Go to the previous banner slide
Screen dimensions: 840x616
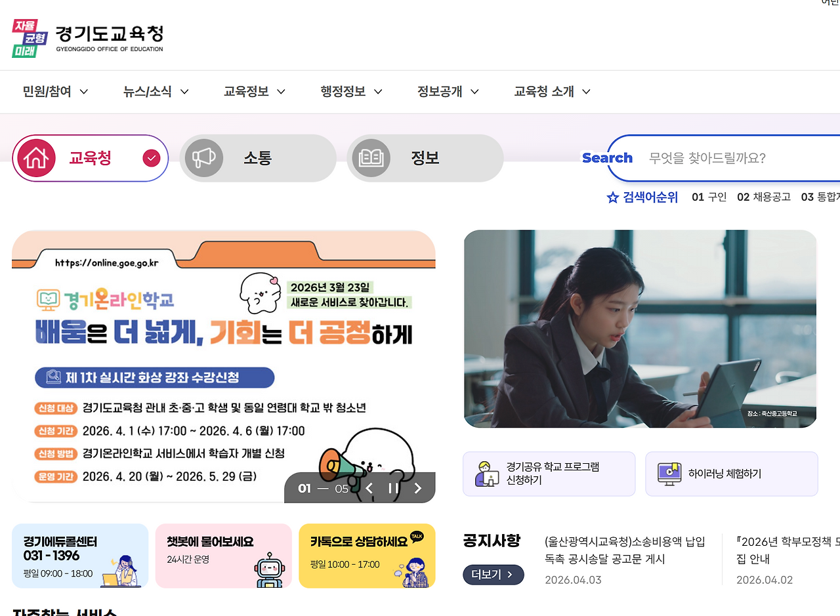369,488
